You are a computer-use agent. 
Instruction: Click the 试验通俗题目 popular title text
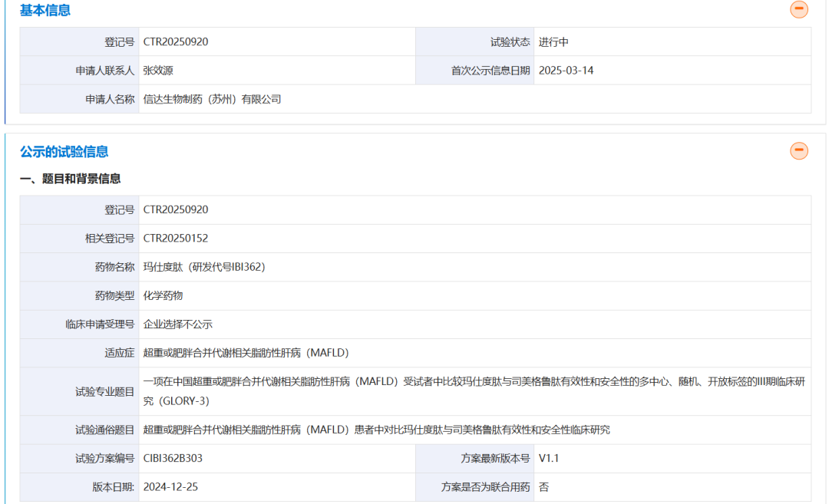[x=376, y=430]
